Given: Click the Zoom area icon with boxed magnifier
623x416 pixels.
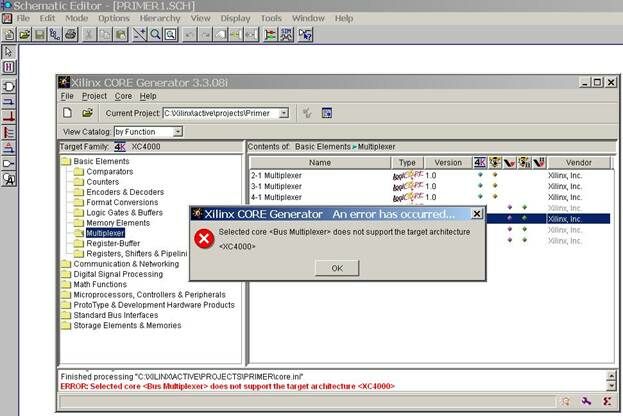Looking at the screenshot, I should click(x=171, y=35).
